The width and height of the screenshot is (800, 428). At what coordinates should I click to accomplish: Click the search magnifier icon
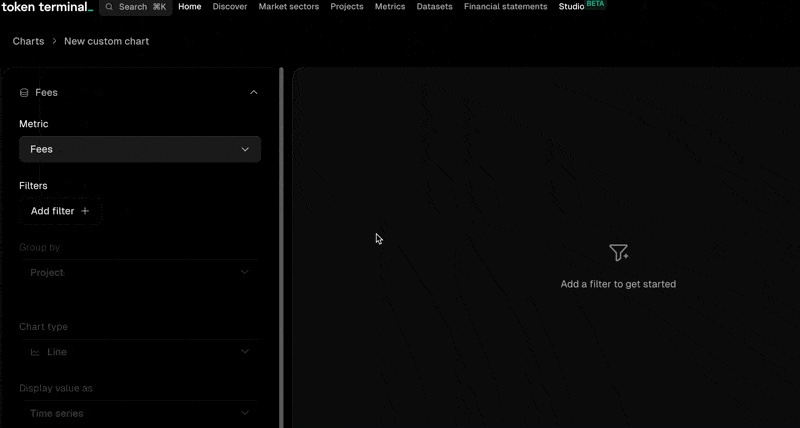(109, 7)
